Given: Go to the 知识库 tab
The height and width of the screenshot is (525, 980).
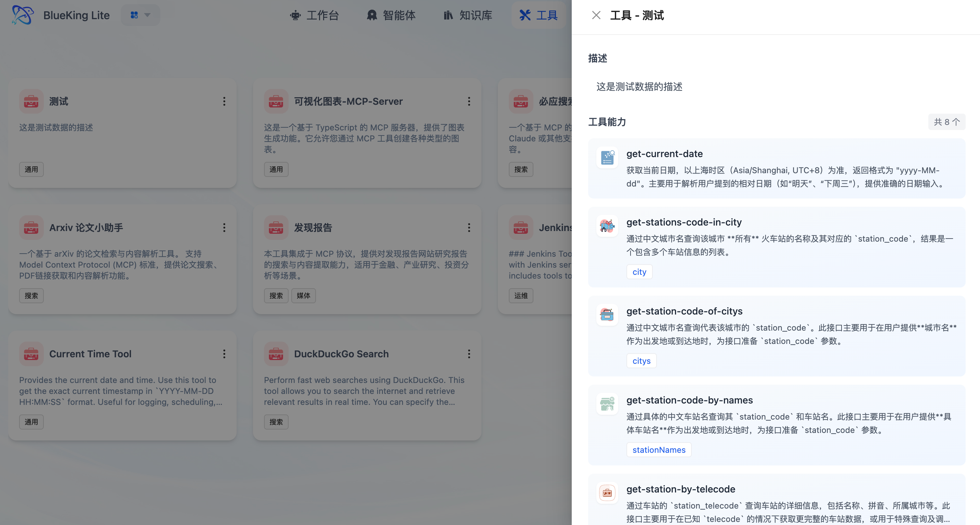Looking at the screenshot, I should point(468,15).
